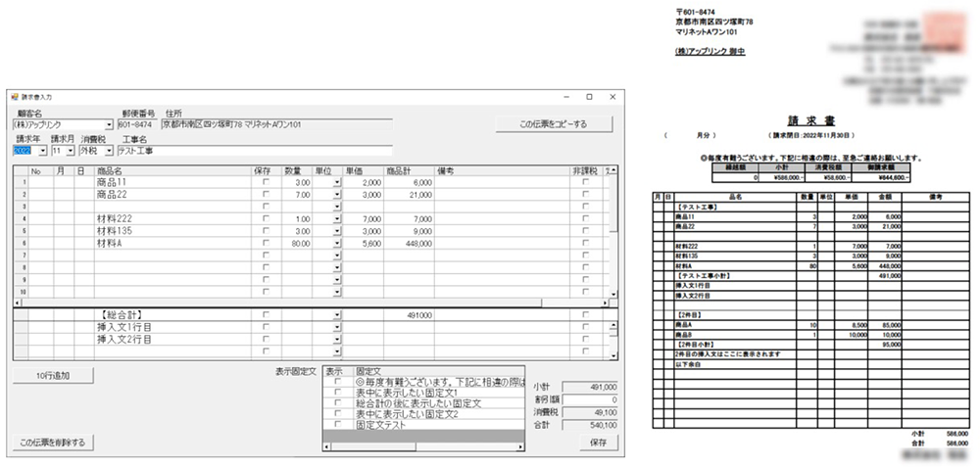Open the 単位 dropdown in the 材料A row
The width and height of the screenshot is (980, 467).
337,244
